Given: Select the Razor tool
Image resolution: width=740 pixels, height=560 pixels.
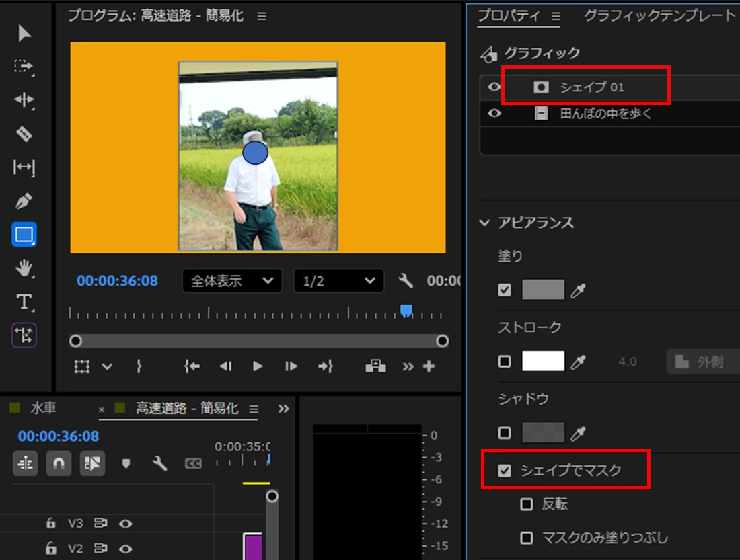Looking at the screenshot, I should coord(24,134).
